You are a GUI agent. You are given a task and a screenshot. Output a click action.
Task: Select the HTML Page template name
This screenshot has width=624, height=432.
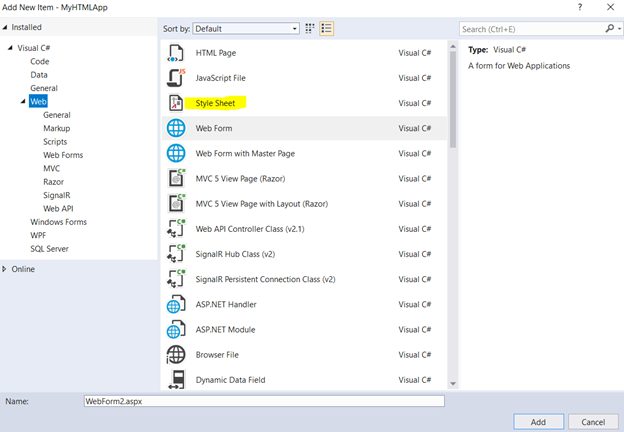pos(216,53)
